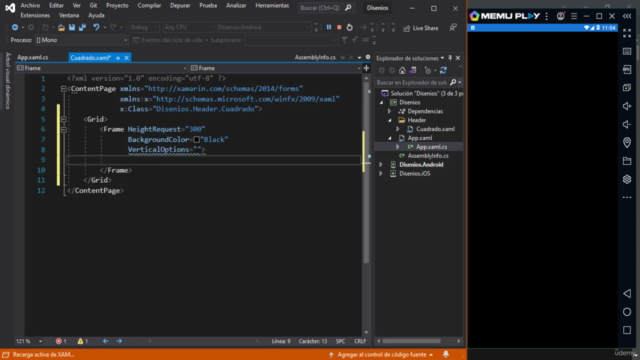Open feedback icon next to Live Share

(453, 27)
